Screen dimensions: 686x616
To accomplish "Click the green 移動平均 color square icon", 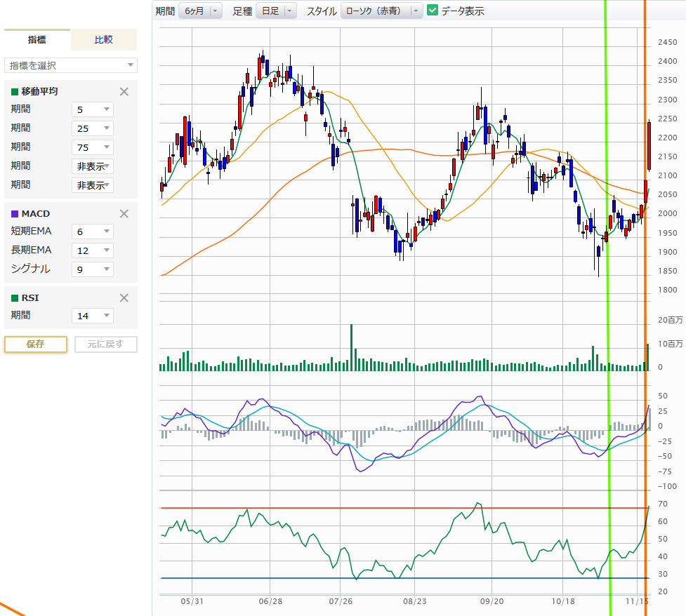I will pos(15,91).
